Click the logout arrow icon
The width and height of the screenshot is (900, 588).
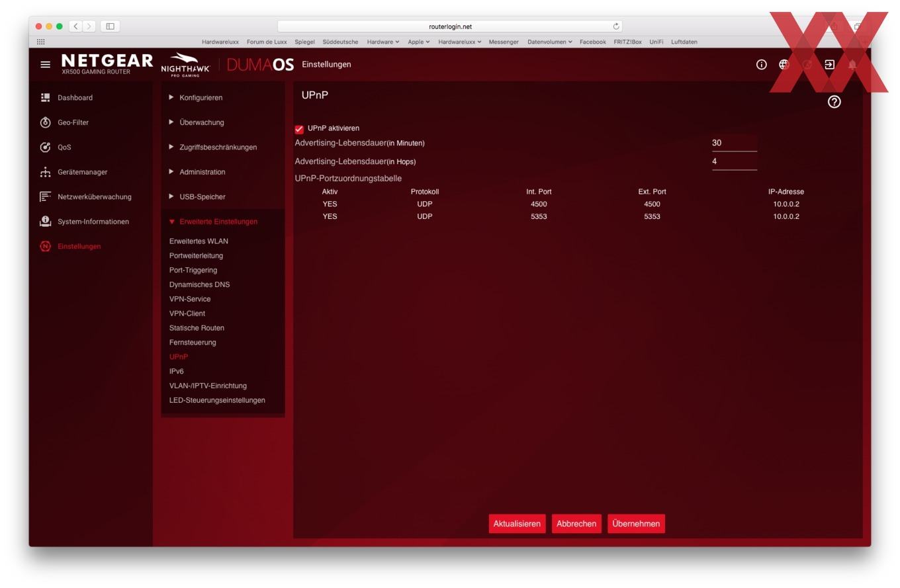coord(829,64)
